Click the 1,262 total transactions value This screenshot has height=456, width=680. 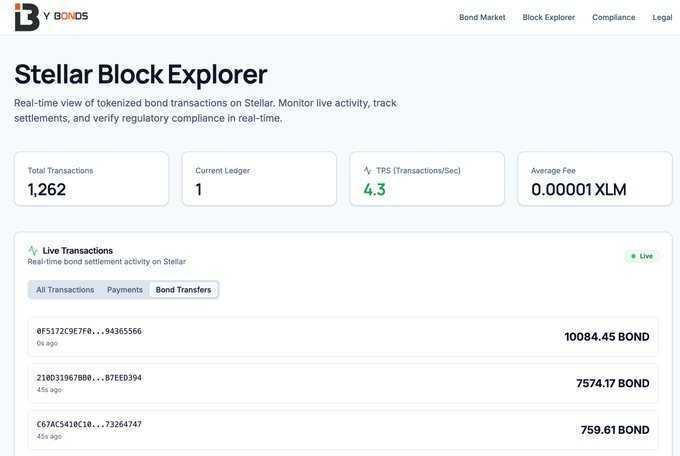click(47, 190)
